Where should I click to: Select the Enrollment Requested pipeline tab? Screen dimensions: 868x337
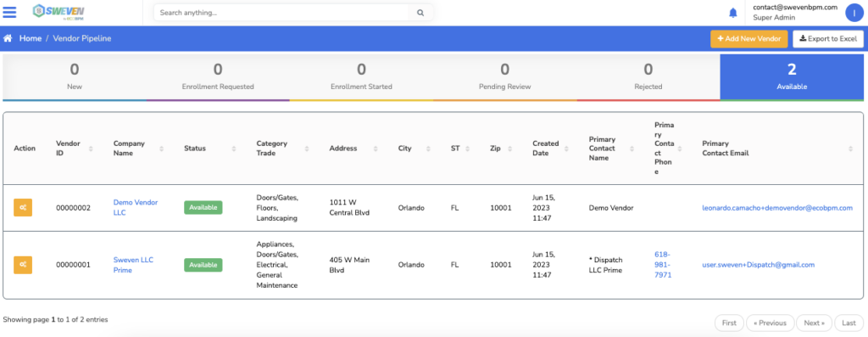[x=218, y=77]
